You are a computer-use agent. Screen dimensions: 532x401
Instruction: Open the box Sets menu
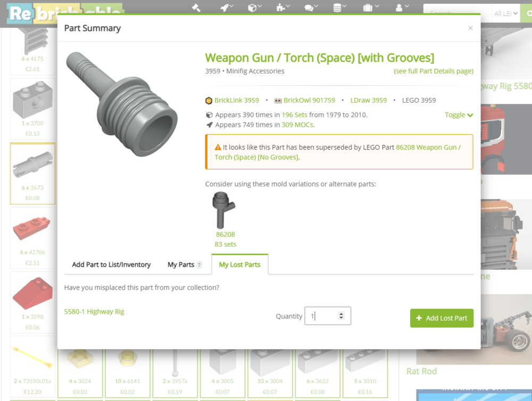[x=254, y=7]
